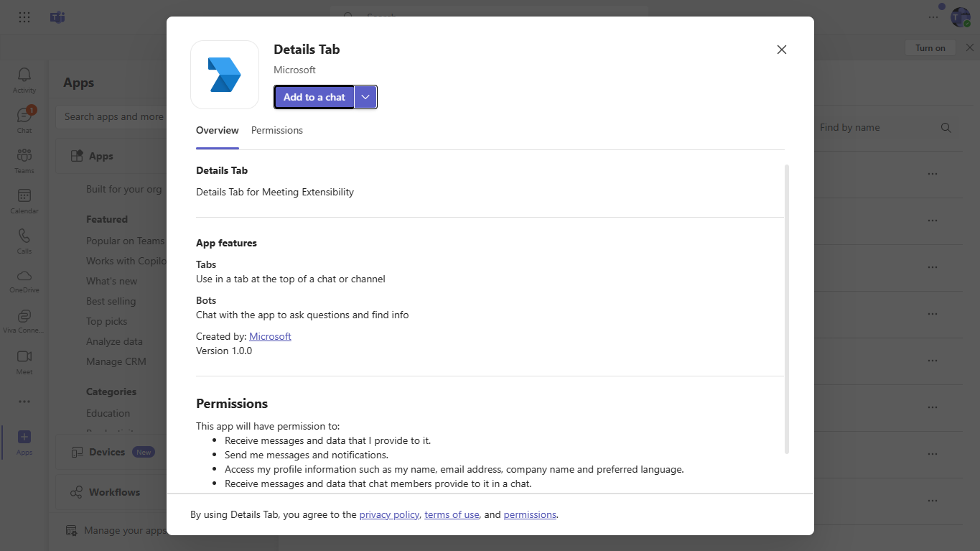Click the 'Version 1.0.0' text
The width and height of the screenshot is (980, 551).
point(224,351)
